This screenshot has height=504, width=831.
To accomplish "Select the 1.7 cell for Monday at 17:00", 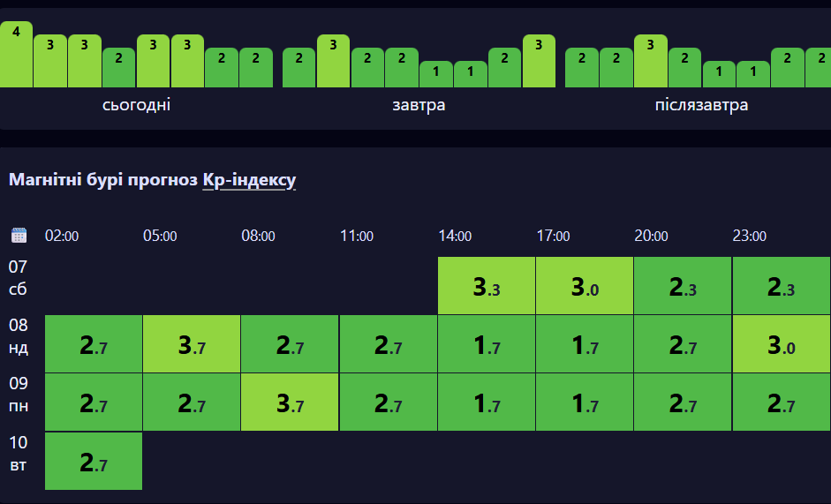I will pyautogui.click(x=585, y=402).
